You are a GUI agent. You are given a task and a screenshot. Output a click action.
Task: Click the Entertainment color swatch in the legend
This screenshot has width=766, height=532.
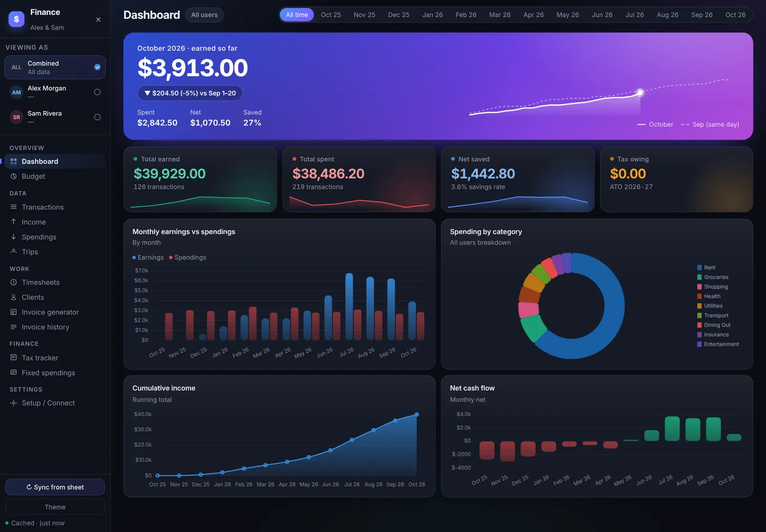pos(699,344)
